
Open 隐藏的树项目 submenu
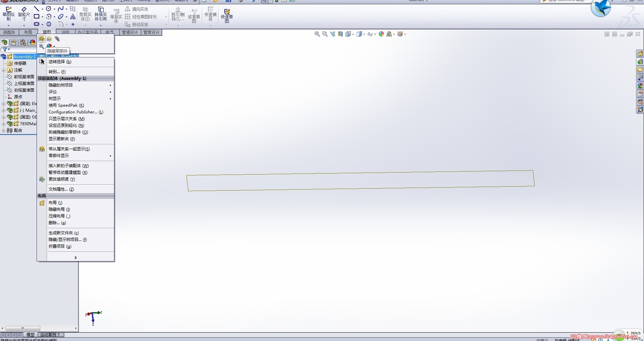pos(76,85)
